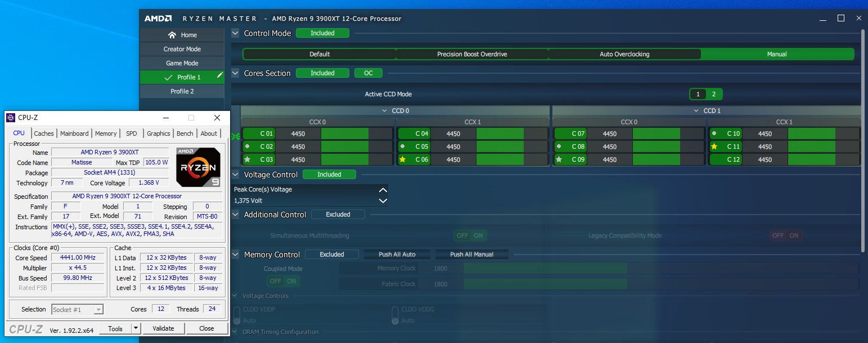The height and width of the screenshot is (343, 868).
Task: Click the gold star on core C 11
Action: 714,147
